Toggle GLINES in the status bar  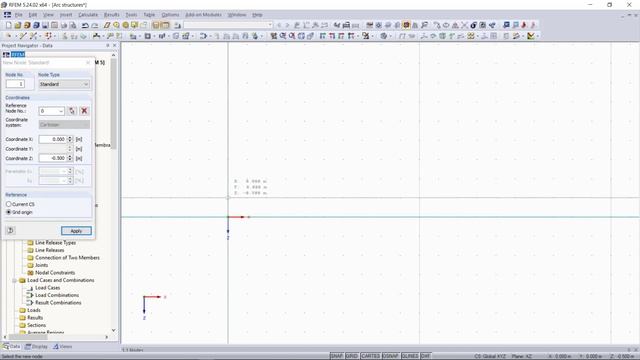[410, 356]
